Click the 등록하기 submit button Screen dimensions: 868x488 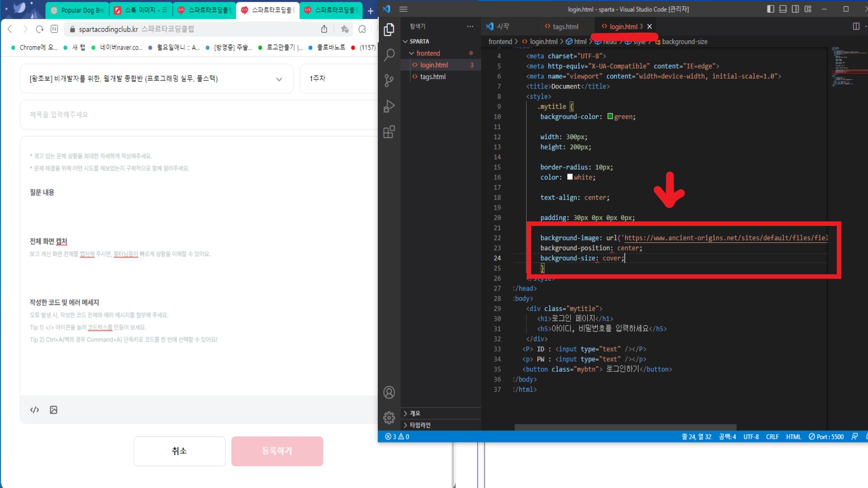(277, 451)
